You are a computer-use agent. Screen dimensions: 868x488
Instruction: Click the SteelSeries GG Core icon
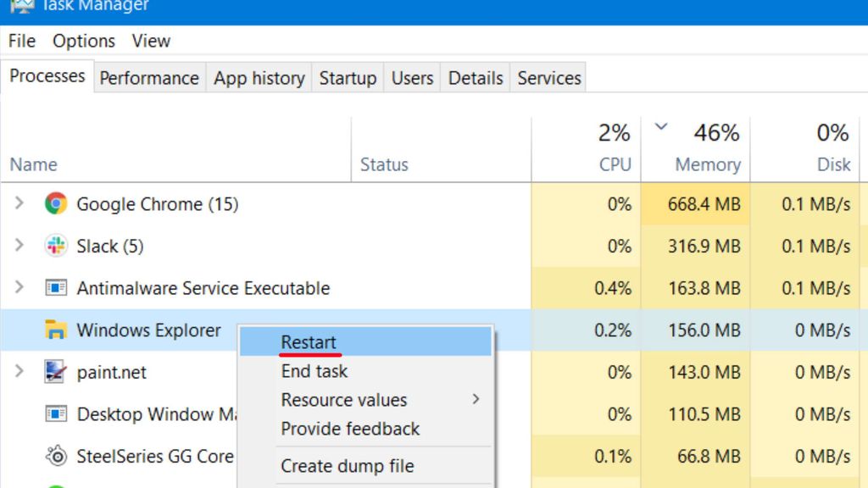[55, 456]
